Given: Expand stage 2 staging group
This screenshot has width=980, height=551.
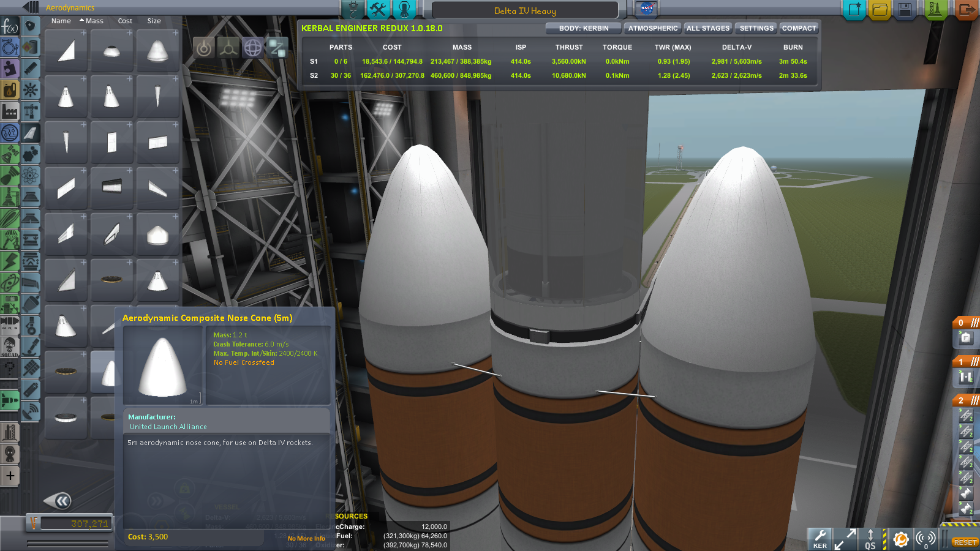Looking at the screenshot, I should pos(966,400).
